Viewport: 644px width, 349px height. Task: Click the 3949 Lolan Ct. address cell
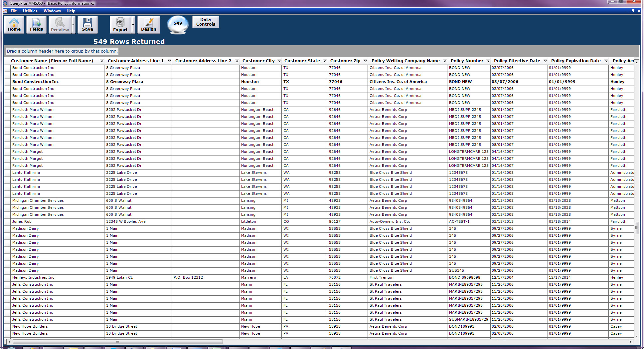[x=138, y=277]
